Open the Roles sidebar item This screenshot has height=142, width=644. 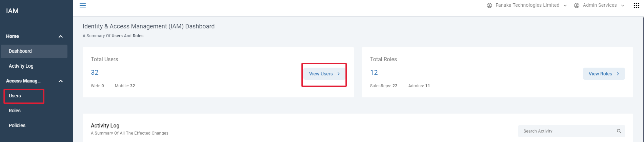pos(15,111)
